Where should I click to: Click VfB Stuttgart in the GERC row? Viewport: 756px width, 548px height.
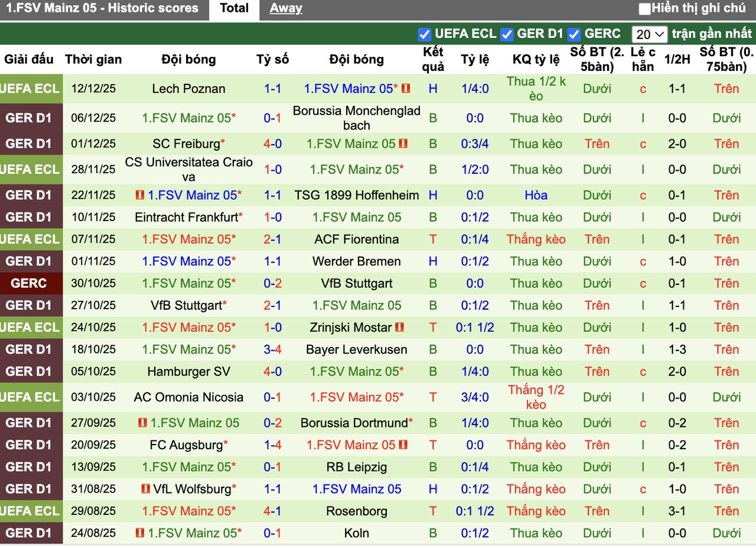pos(357,283)
